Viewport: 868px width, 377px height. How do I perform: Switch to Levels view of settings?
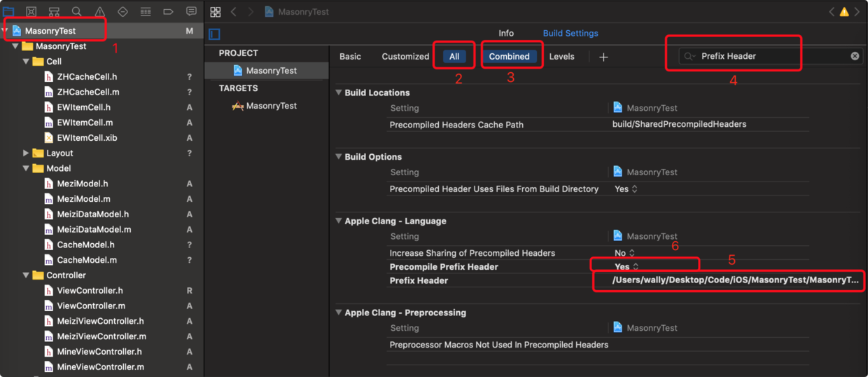click(x=561, y=57)
